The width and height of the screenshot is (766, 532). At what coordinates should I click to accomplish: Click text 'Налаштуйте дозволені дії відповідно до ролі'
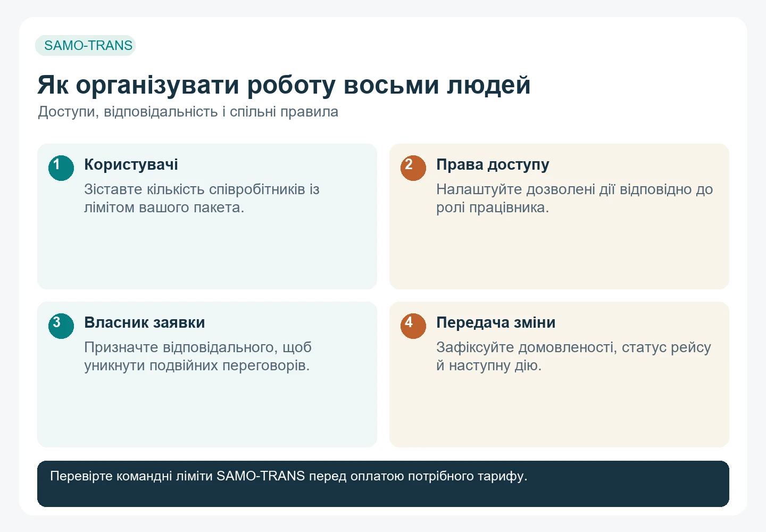point(574,198)
